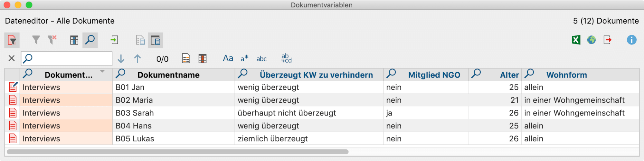
Task: Click the B03 Sarah document icon
Action: click(x=13, y=113)
